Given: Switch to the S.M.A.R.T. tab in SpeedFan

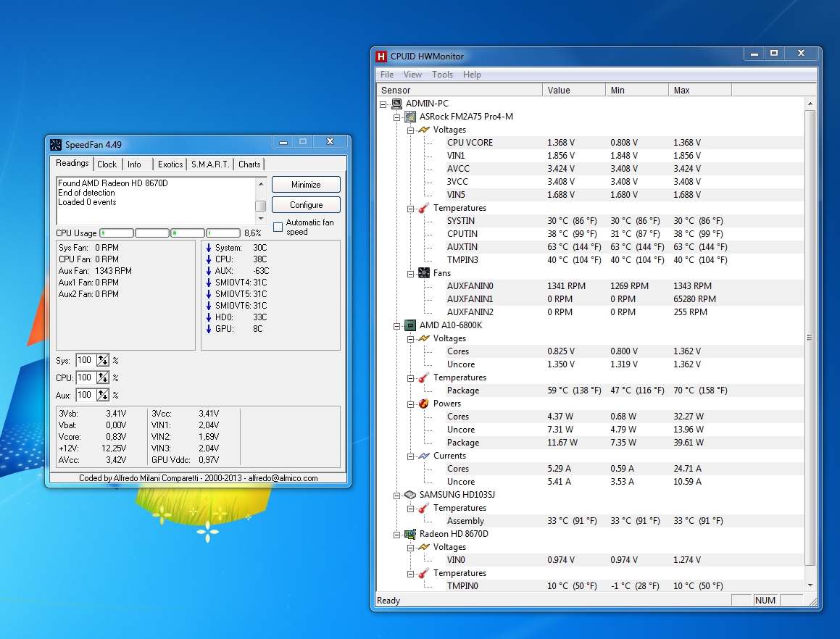Looking at the screenshot, I should pos(210,164).
